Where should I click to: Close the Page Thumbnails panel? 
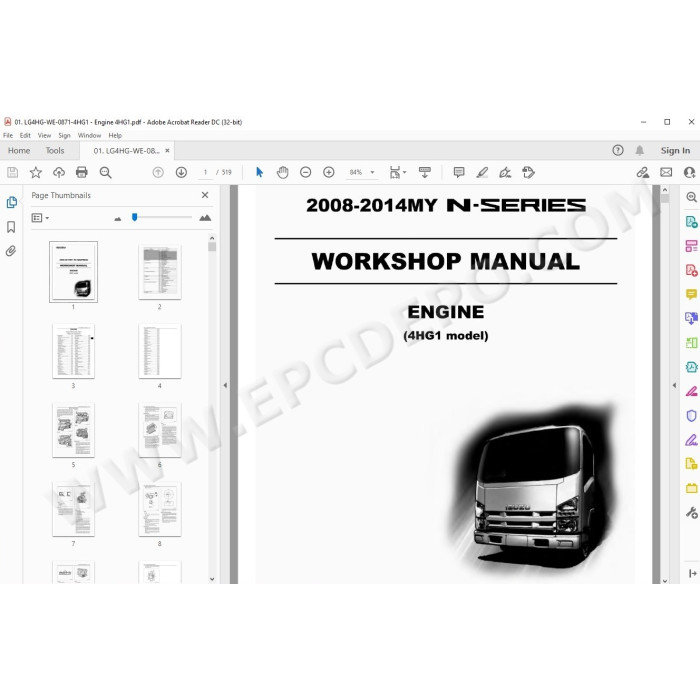pos(205,195)
